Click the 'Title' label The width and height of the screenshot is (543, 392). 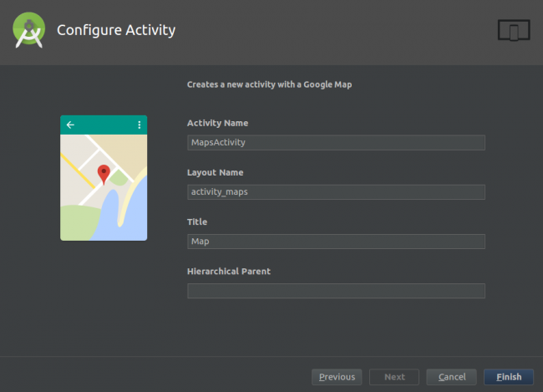197,221
